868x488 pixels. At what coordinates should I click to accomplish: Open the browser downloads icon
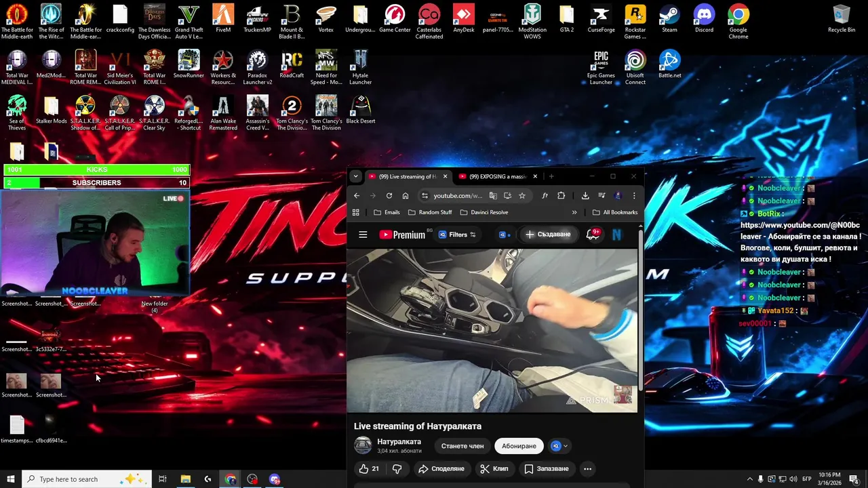[x=585, y=196]
